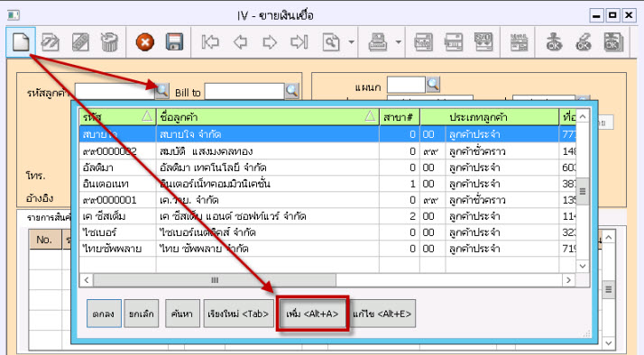Open the printer dropdown arrow

point(398,41)
